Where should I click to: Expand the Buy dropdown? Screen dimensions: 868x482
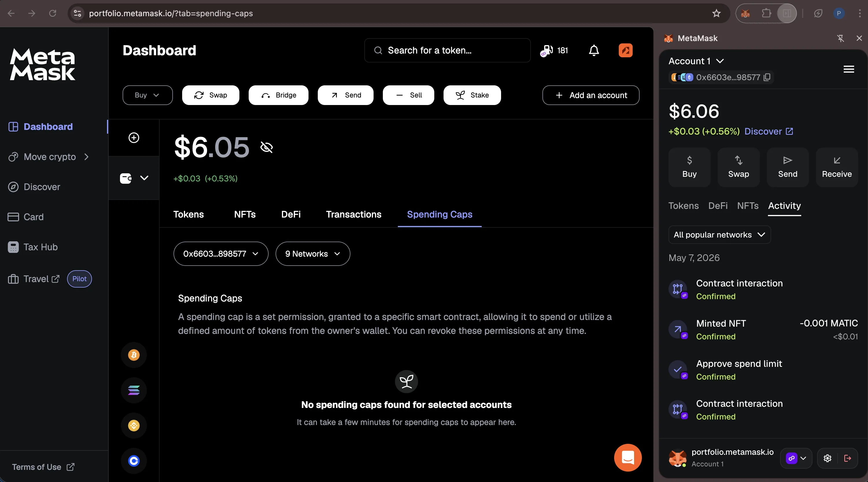[147, 95]
